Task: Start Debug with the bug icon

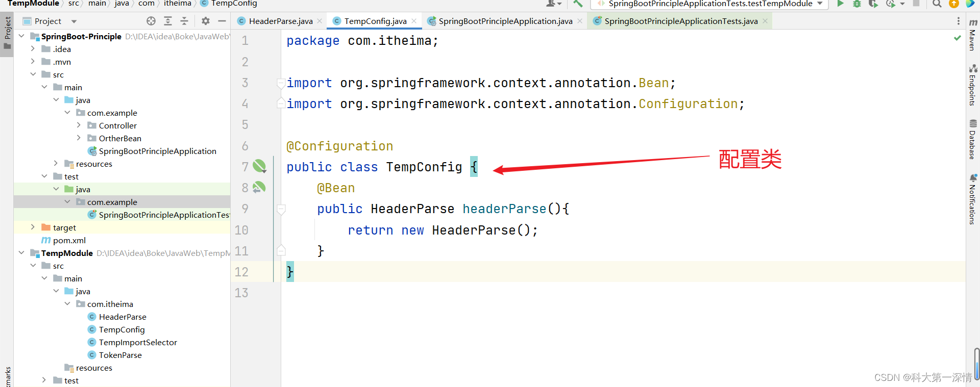Action: 857,4
